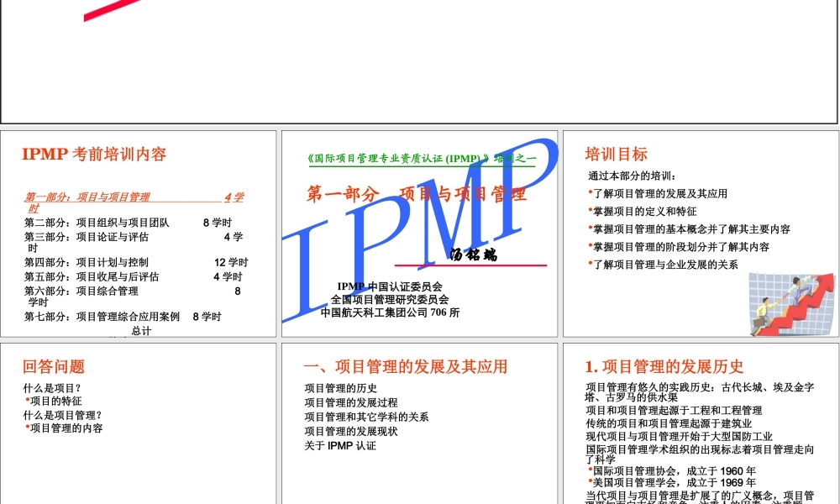Click the 中国航天科工集团公司 706 所 line

[x=390, y=312]
